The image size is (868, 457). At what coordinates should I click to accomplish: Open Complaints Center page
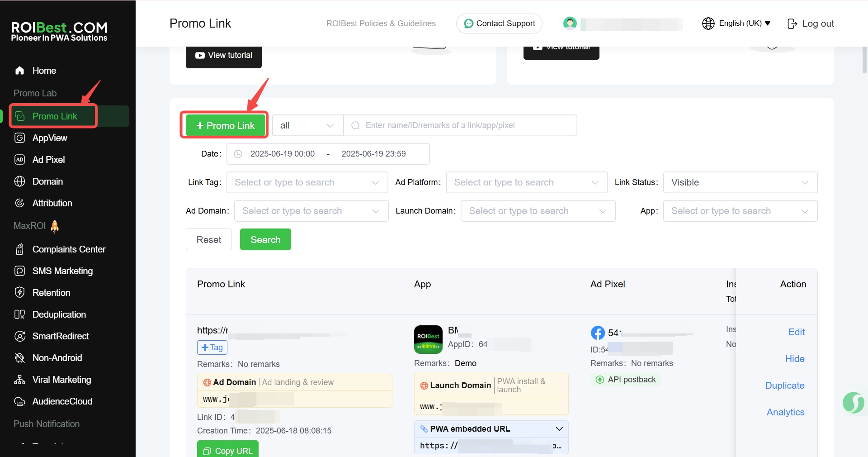click(x=69, y=249)
